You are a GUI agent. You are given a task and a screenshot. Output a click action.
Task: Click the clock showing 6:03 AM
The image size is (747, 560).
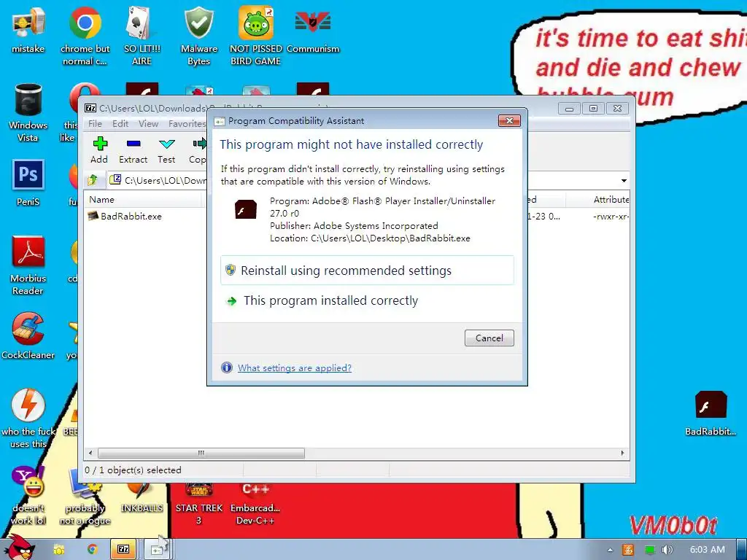(x=708, y=550)
